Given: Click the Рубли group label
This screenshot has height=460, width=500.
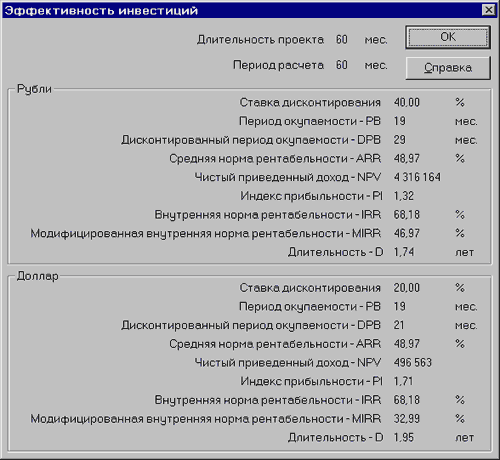Looking at the screenshot, I should [34, 89].
